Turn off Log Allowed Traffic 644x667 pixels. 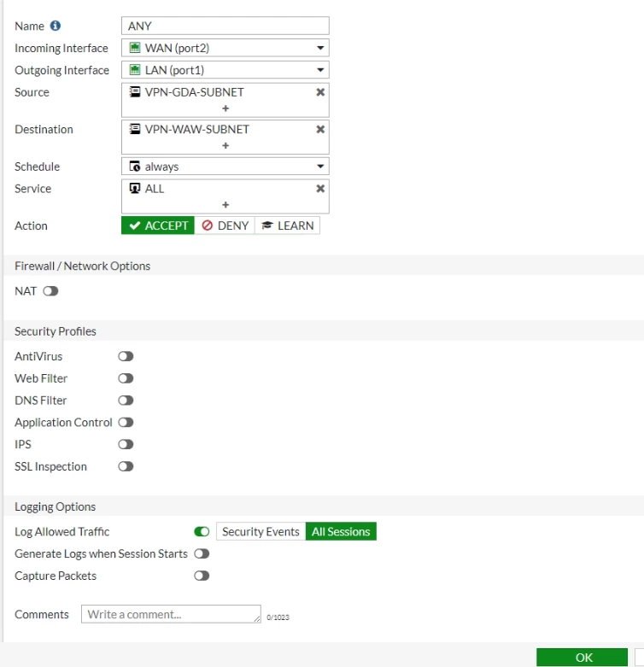202,531
